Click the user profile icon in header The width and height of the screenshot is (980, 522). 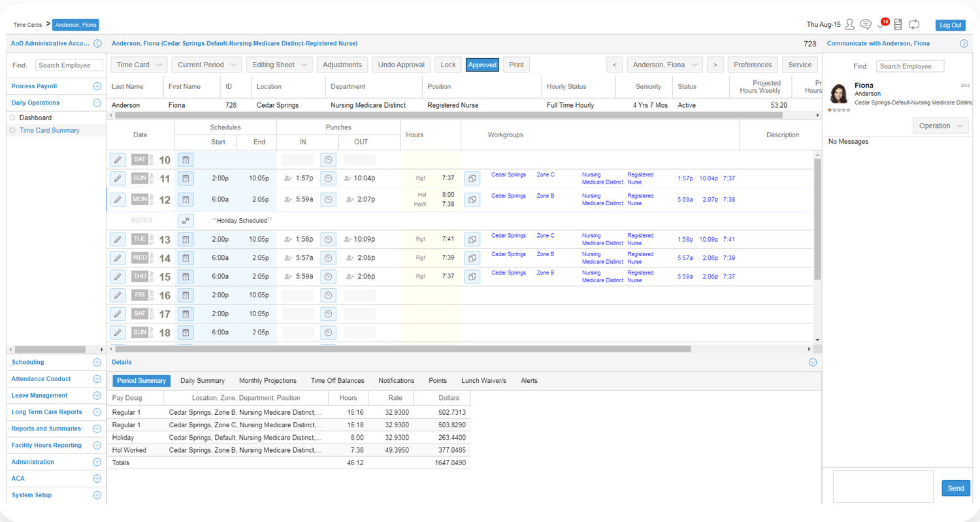(849, 24)
